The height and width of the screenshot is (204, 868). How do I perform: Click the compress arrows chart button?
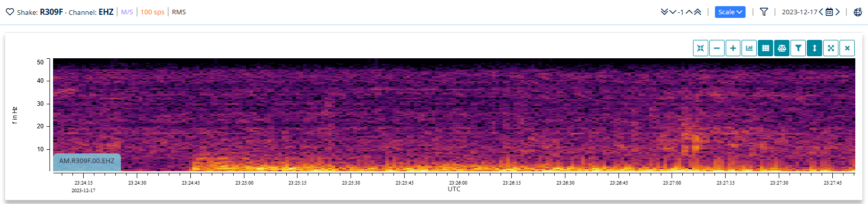[x=701, y=48]
